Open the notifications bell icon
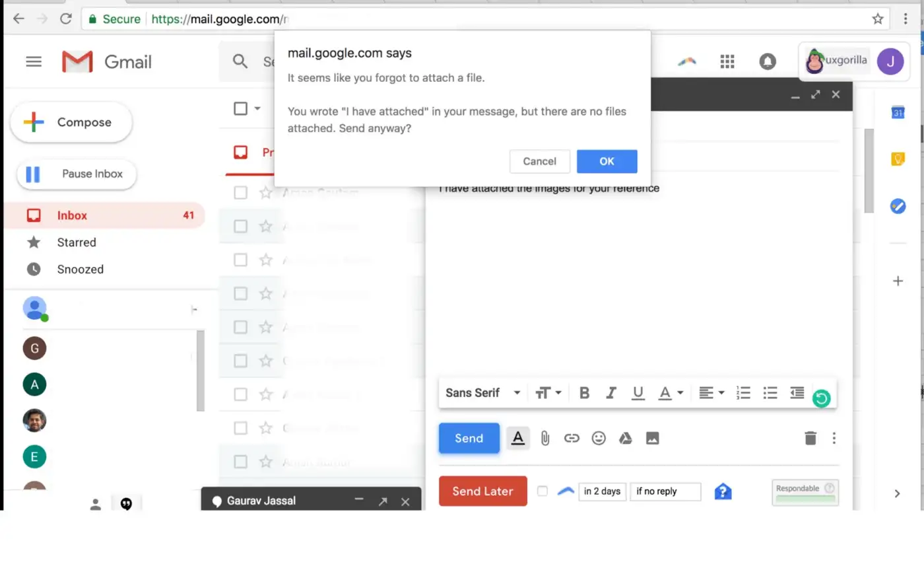Image resolution: width=924 pixels, height=576 pixels. (x=768, y=61)
